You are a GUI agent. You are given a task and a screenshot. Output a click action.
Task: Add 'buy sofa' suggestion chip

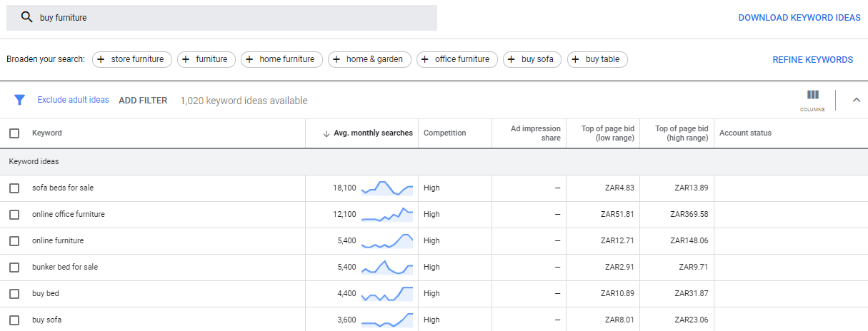coord(532,59)
